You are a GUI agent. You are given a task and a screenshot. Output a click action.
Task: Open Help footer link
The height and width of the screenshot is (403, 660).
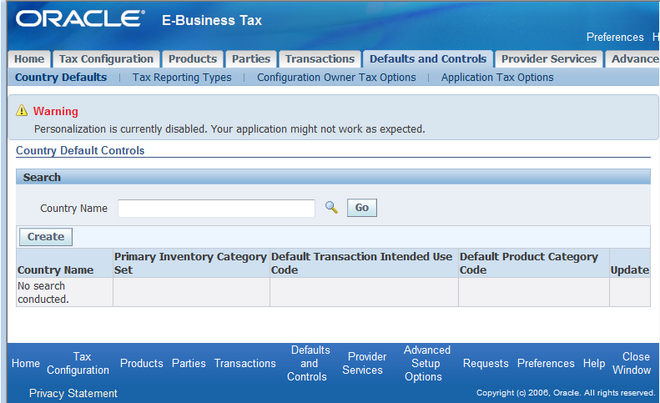tap(594, 363)
